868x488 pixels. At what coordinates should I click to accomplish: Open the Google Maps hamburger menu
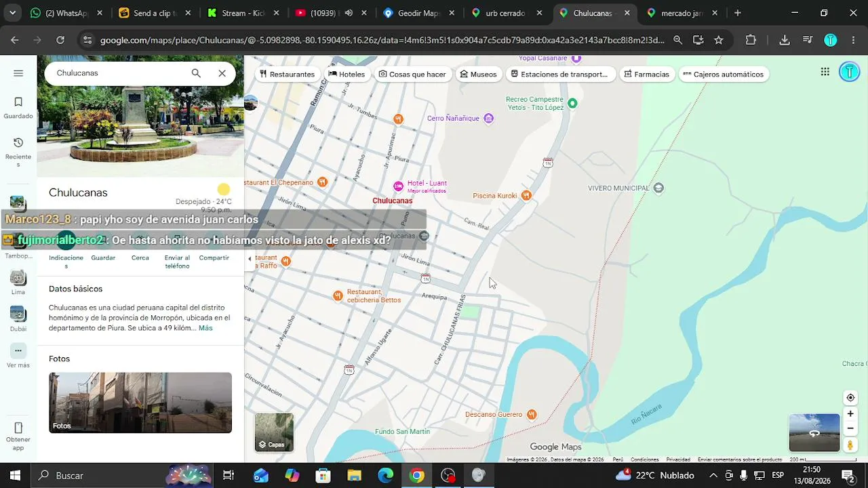pyautogui.click(x=18, y=73)
